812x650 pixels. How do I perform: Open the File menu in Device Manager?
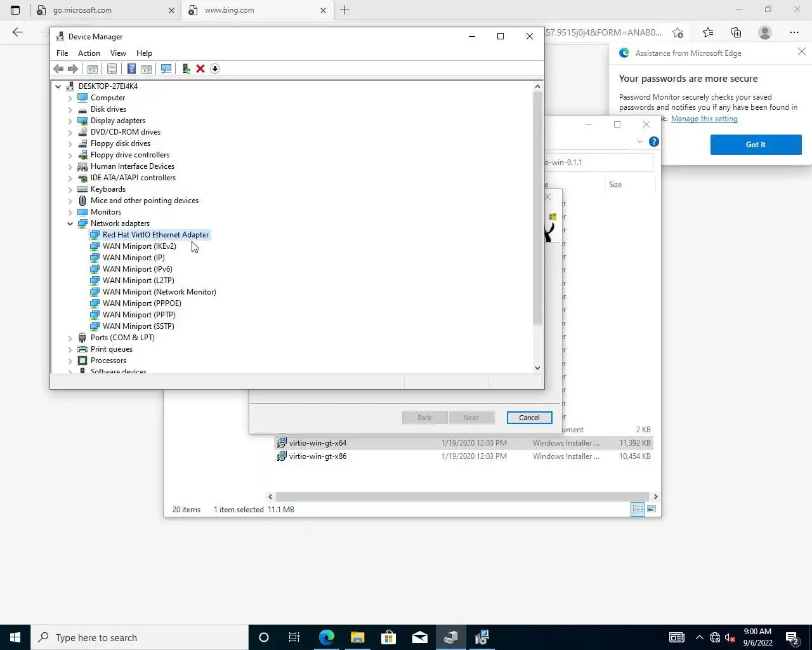pos(62,53)
